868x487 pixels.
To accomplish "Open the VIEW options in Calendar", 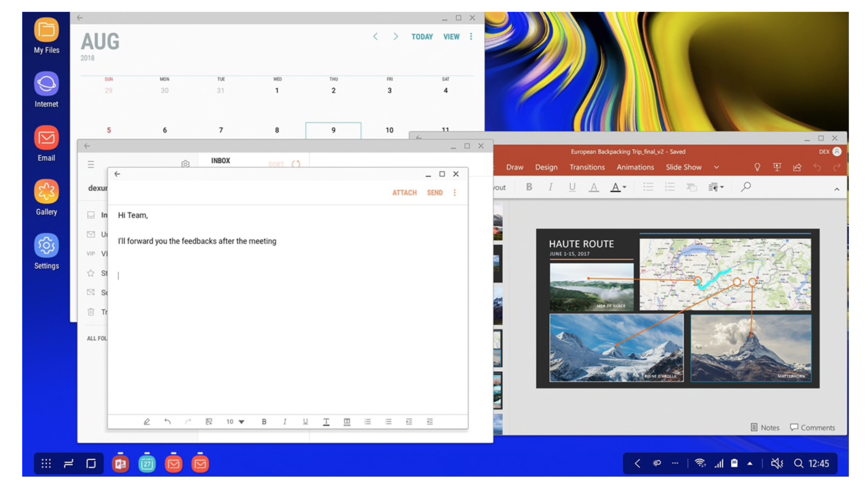I will (451, 37).
